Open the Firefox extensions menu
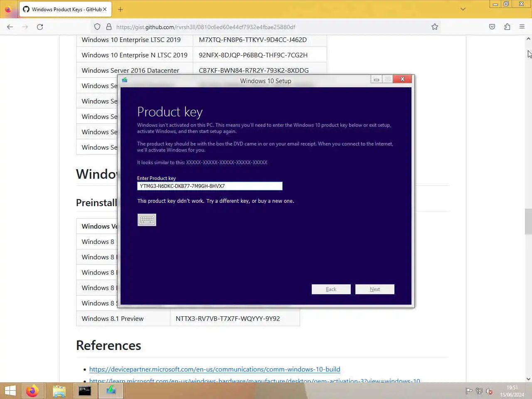This screenshot has height=399, width=532. pyautogui.click(x=507, y=27)
